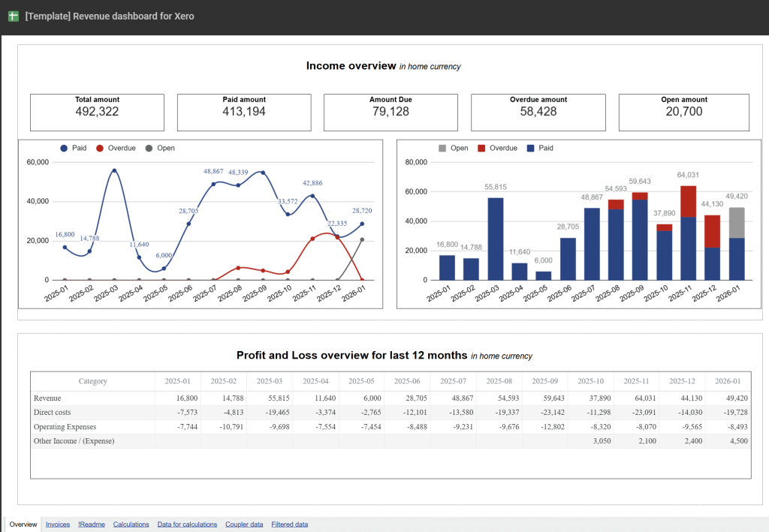Open the !Readme sheet tab

pos(91,524)
